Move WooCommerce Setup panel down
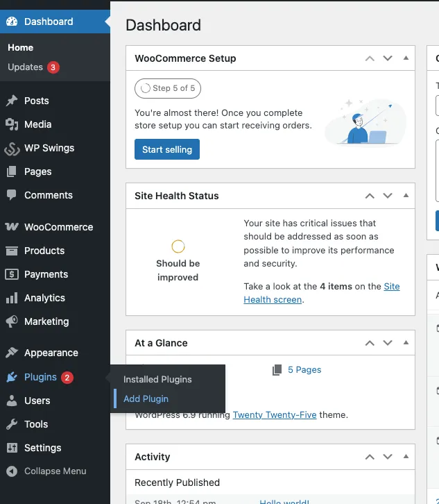Viewport: 439px width, 504px height. [388, 58]
